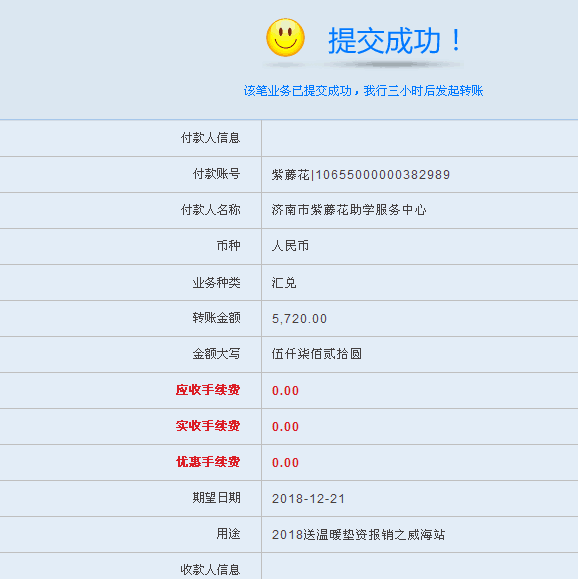This screenshot has width=578, height=579.
Task: Click the yellow smiley face icon
Action: pos(285,37)
